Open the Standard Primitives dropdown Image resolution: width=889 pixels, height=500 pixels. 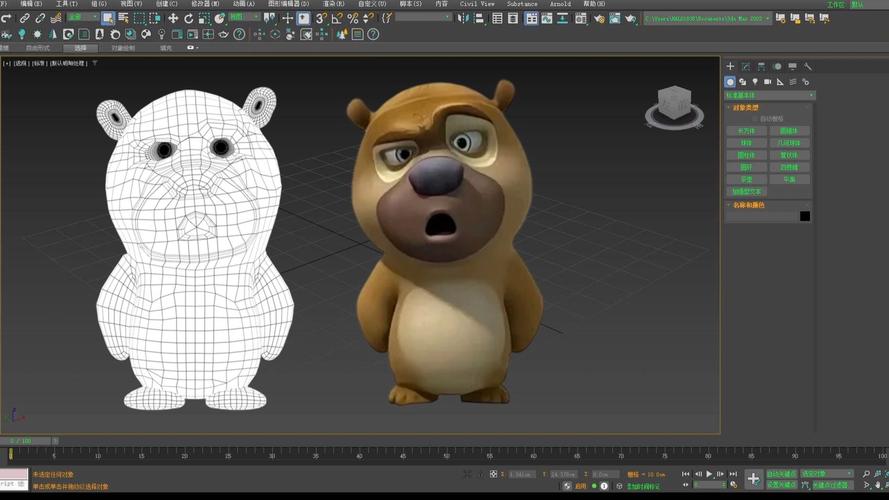click(x=770, y=95)
